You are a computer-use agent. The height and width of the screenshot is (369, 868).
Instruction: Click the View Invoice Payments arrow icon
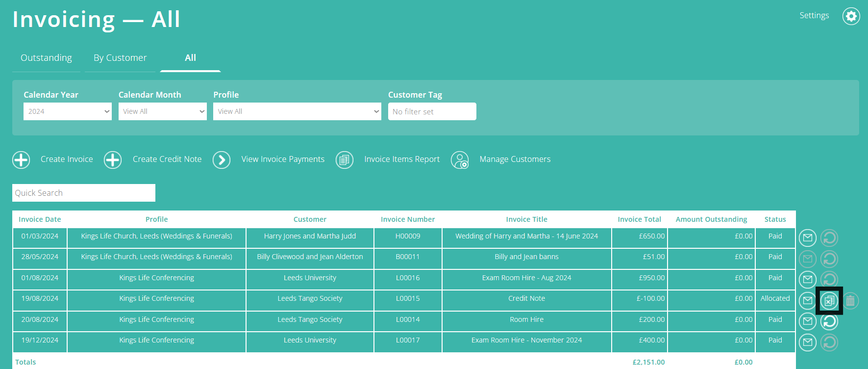point(222,160)
